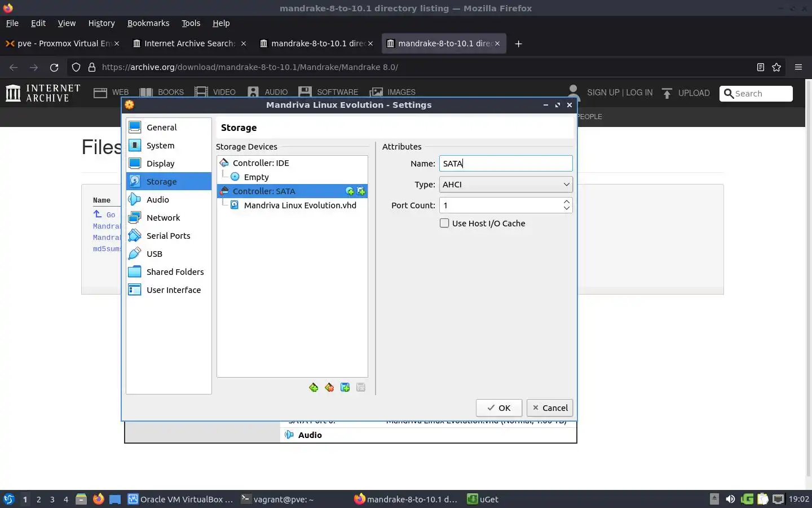812x508 pixels.
Task: Click the Remove Controller icon below device list
Action: (329, 387)
